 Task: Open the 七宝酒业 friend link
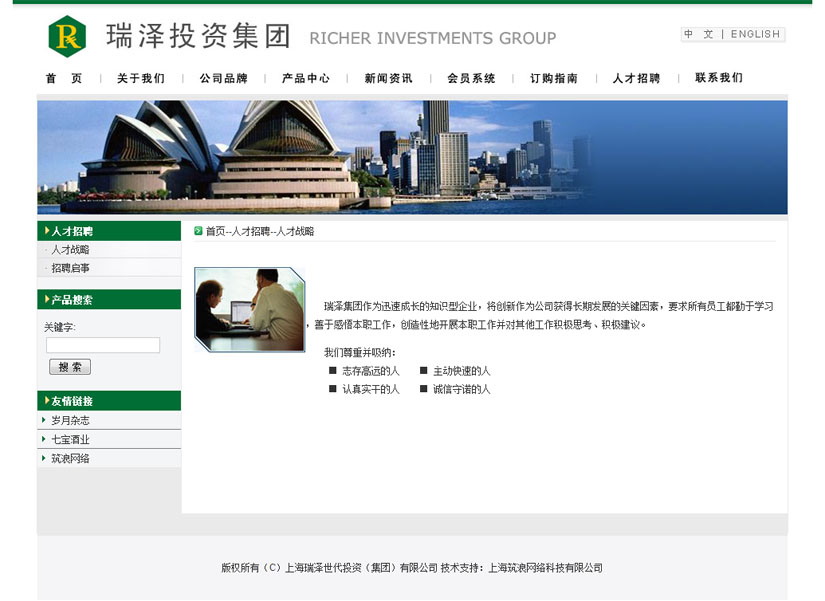click(71, 440)
